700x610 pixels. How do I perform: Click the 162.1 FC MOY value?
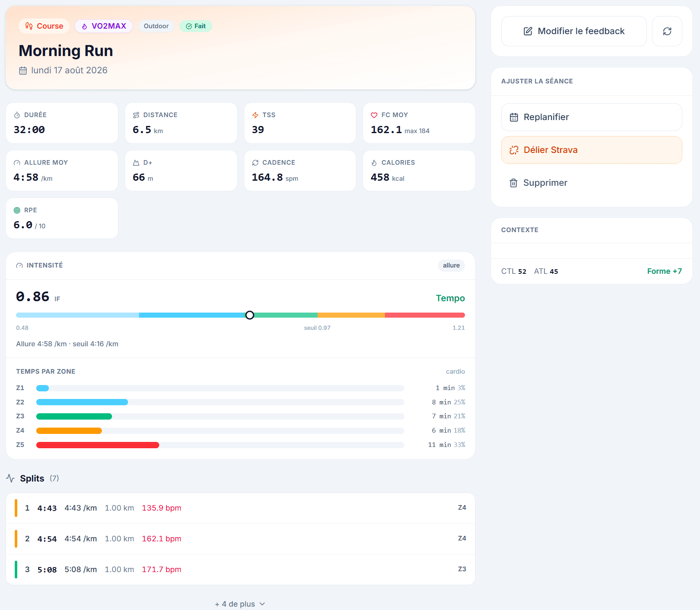pyautogui.click(x=386, y=130)
